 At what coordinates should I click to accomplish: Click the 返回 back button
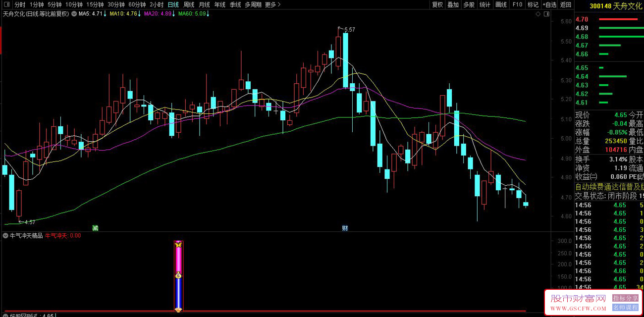566,4
